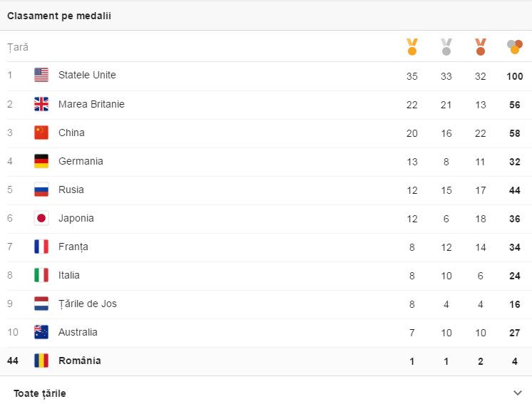Viewport: 532px width, 404px height.
Task: Click the Romania flag icon
Action: point(41,361)
